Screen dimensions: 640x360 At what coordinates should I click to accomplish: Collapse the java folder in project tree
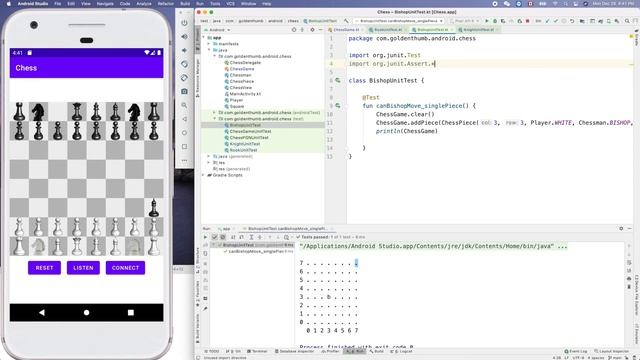coord(209,50)
